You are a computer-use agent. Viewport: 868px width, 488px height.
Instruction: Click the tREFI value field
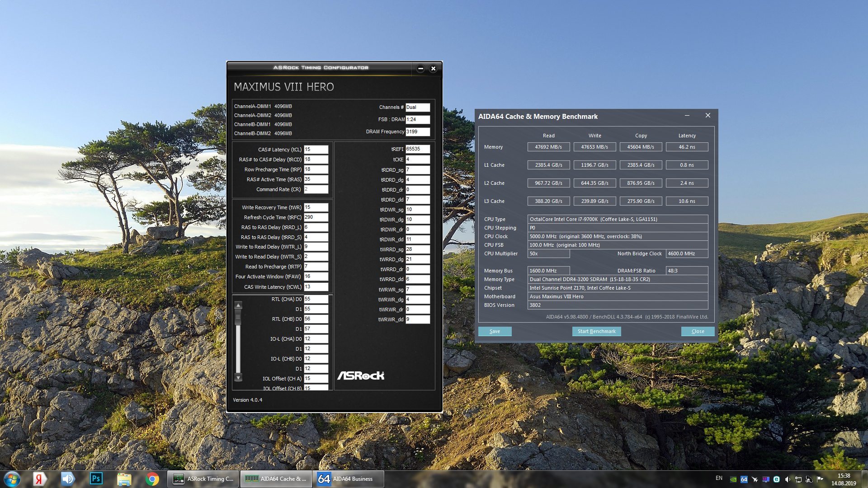pyautogui.click(x=417, y=149)
